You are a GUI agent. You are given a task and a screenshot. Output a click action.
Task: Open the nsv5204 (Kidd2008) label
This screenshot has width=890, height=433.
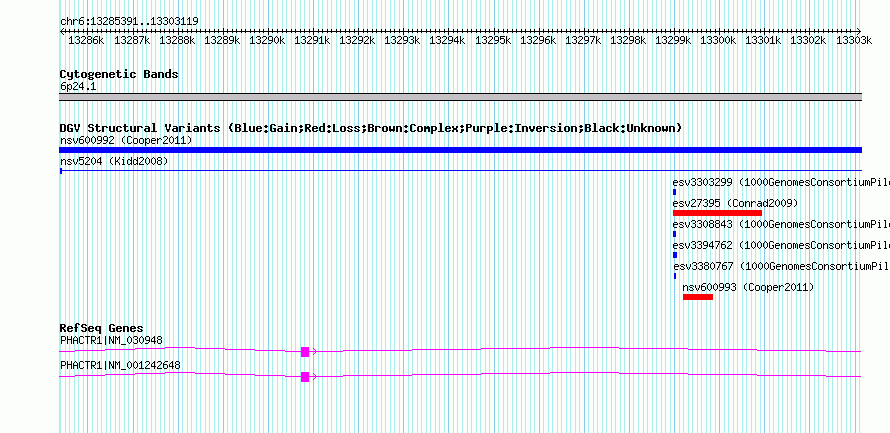(114, 161)
